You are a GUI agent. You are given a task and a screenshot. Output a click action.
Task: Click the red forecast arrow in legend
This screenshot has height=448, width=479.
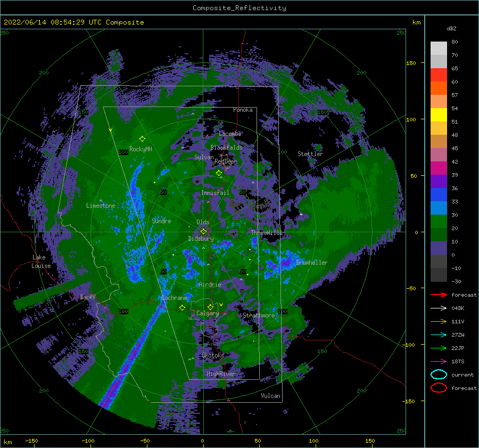(439, 295)
